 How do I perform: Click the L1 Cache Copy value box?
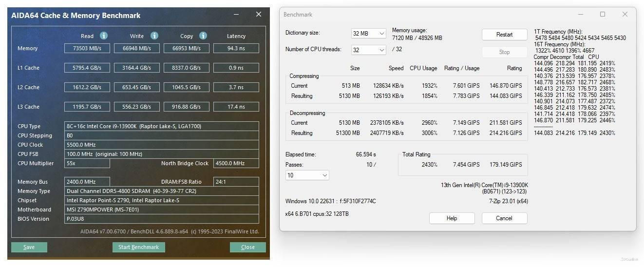(186, 68)
